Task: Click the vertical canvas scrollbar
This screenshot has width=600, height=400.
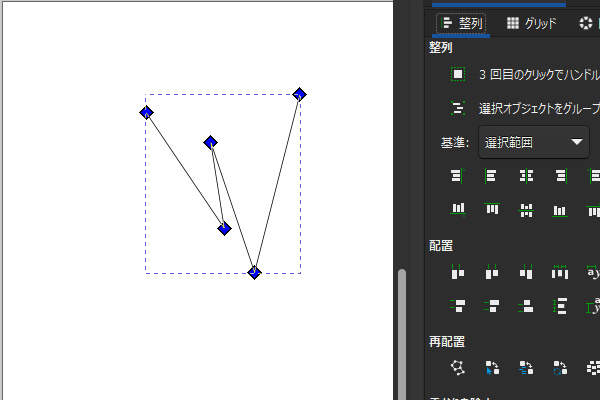Action: [402, 330]
